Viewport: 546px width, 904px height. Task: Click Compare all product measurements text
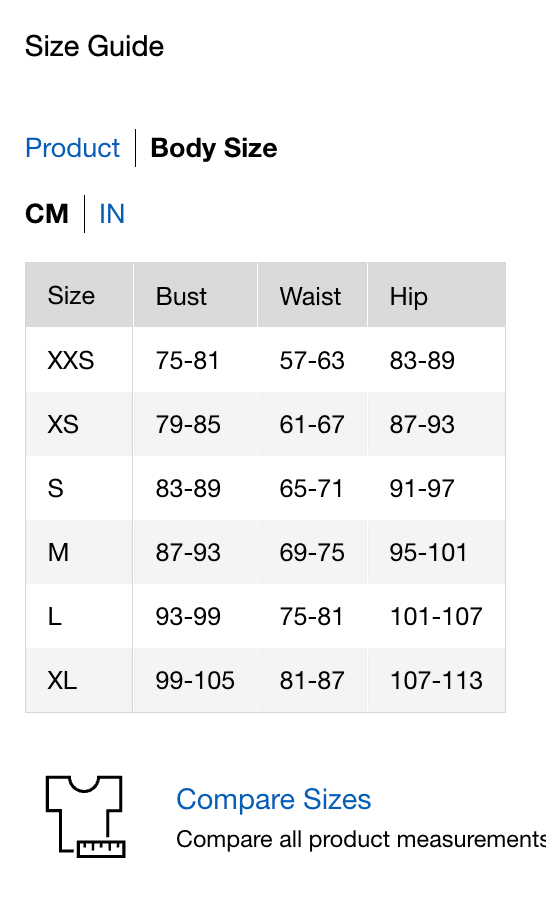point(361,839)
